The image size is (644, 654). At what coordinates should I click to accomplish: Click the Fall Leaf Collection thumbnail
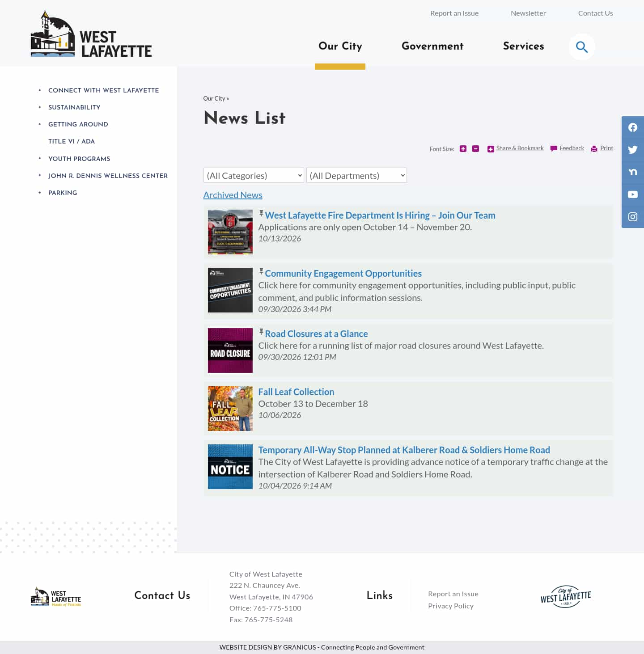[230, 409]
